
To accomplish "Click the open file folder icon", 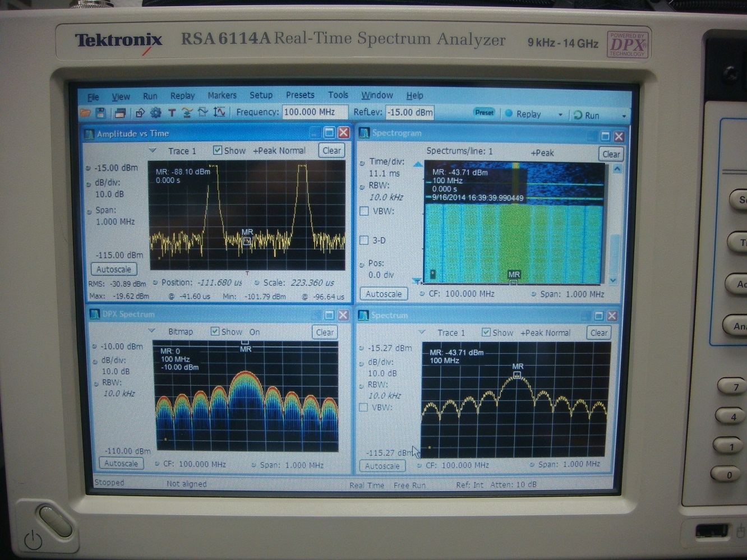I will pos(85,113).
